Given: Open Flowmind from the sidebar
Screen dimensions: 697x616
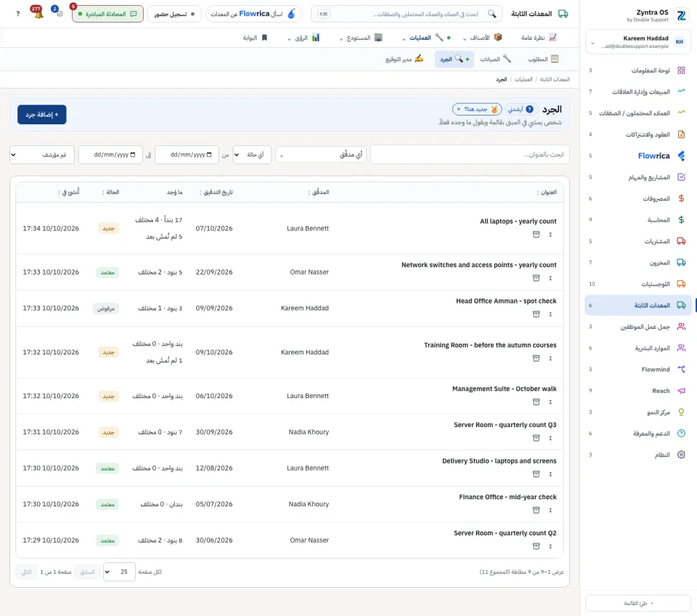Looking at the screenshot, I should tap(638, 369).
